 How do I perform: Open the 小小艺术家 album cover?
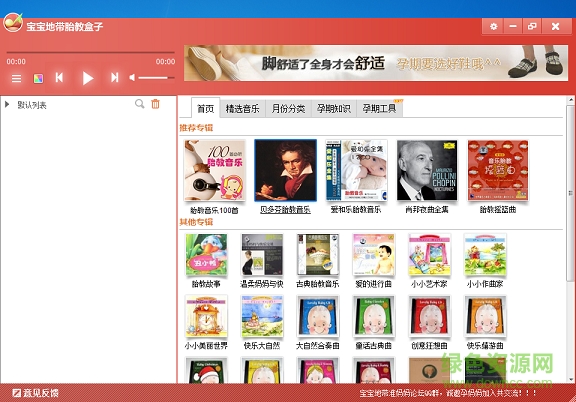coord(429,255)
